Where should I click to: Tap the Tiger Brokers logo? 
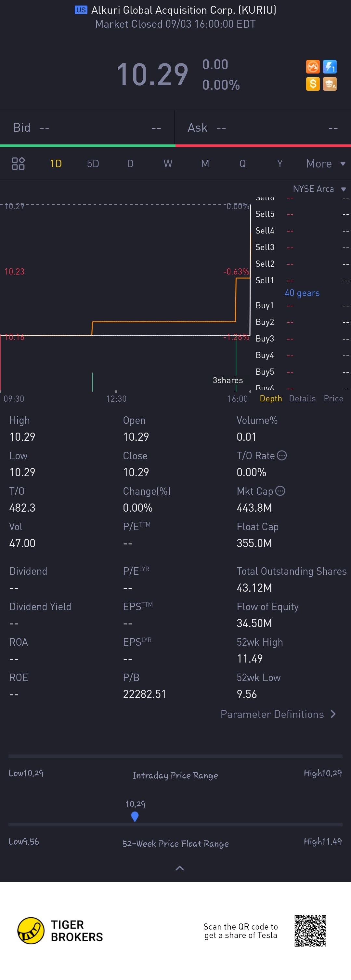[60, 931]
